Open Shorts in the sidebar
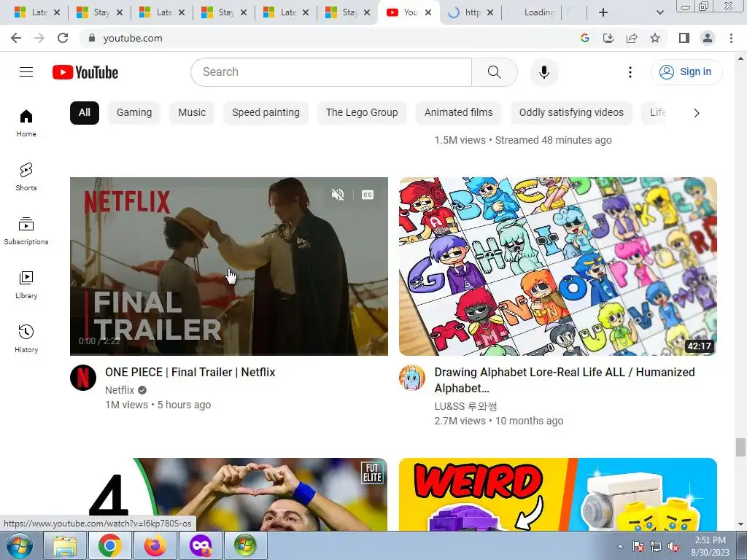The height and width of the screenshot is (560, 747). [26, 177]
